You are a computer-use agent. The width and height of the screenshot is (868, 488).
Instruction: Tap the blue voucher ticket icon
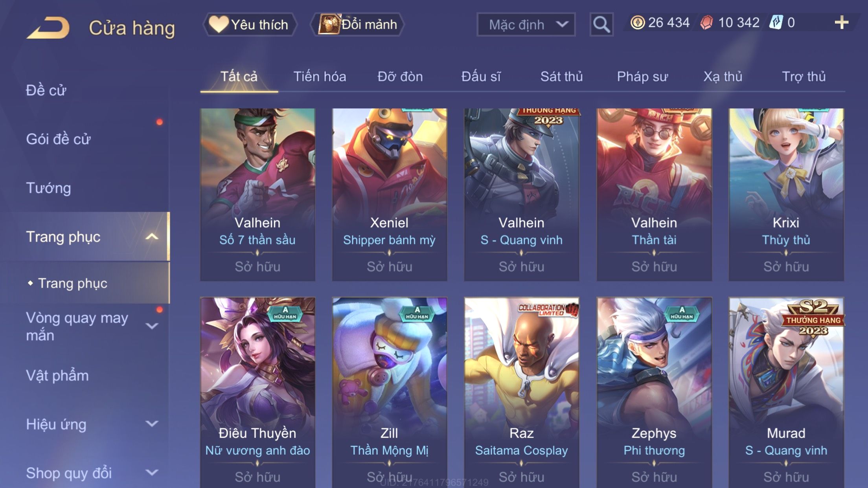[x=776, y=22]
